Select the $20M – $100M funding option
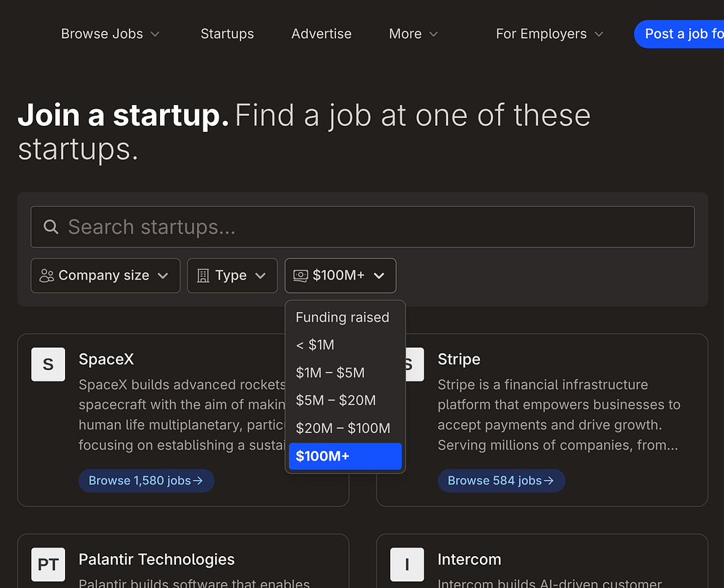 tap(345, 428)
